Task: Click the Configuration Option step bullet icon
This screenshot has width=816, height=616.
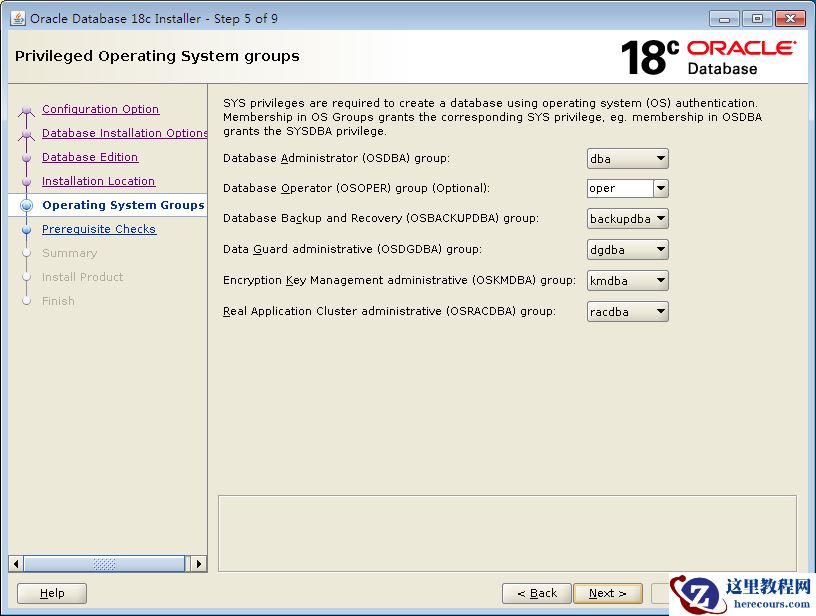Action: [x=27, y=110]
